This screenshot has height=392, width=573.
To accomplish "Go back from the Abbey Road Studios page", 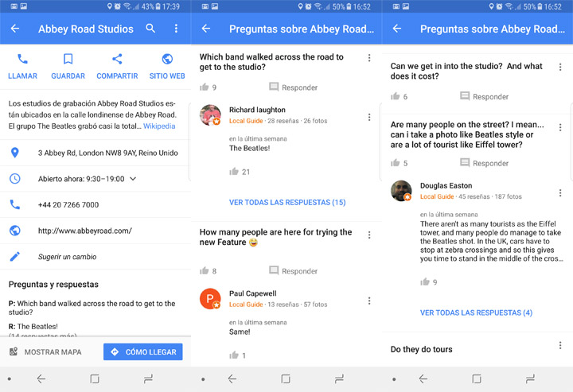I will coord(15,29).
